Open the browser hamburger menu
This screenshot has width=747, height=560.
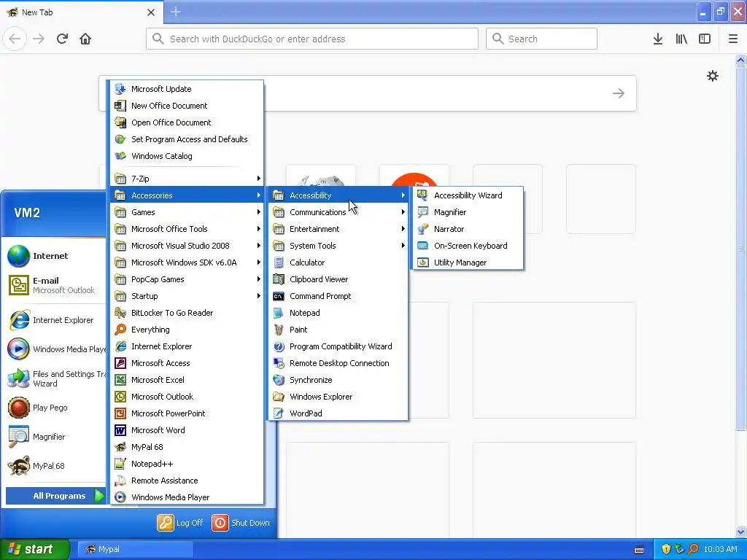[733, 39]
